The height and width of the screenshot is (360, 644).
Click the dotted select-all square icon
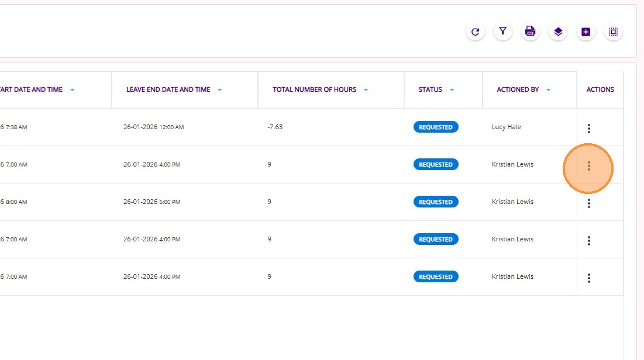[613, 32]
